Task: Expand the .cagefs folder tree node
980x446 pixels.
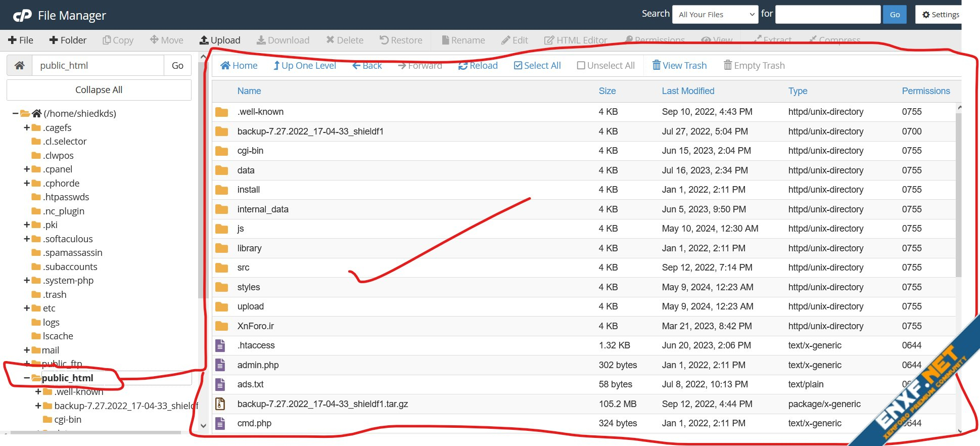Action: [x=27, y=127]
